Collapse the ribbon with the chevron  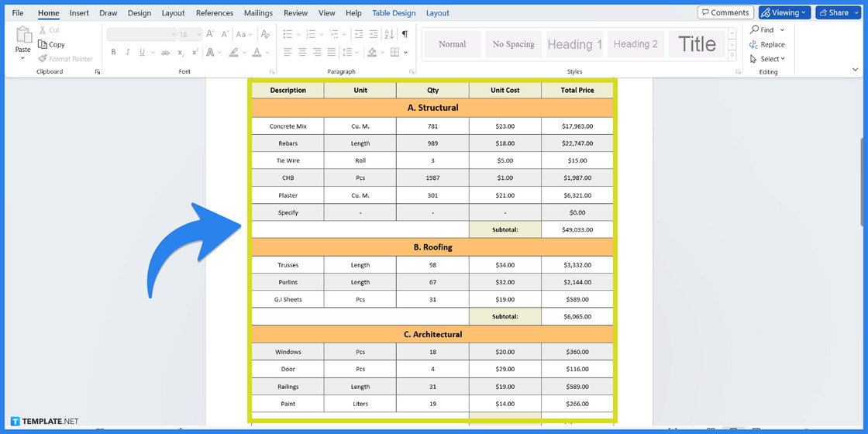[x=856, y=69]
